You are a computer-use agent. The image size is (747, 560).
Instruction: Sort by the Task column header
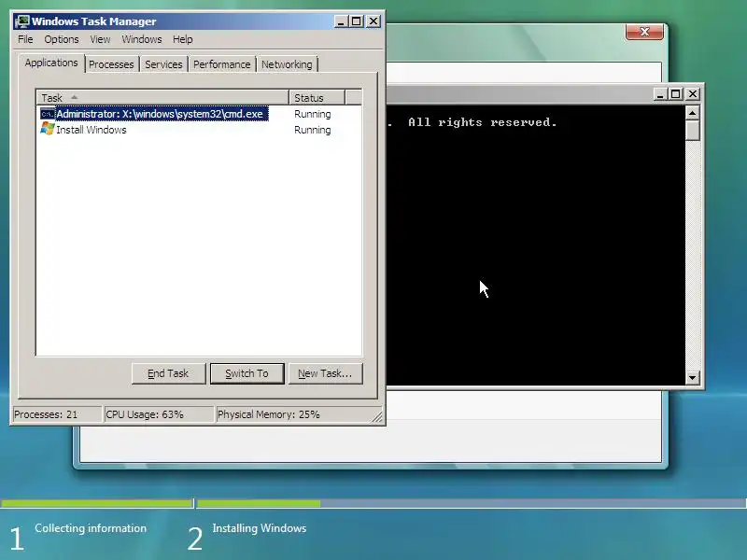click(x=162, y=98)
